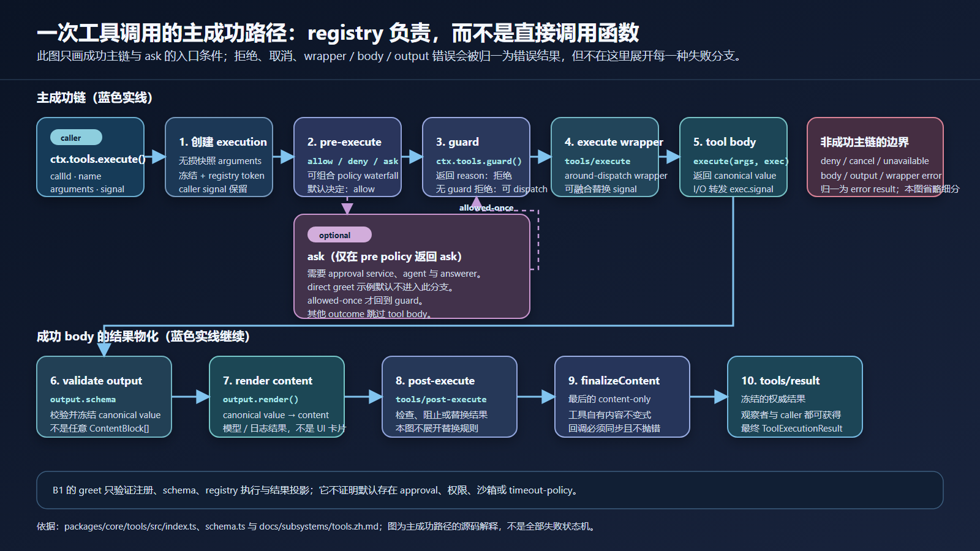Image resolution: width=980 pixels, height=551 pixels.
Task: Click '校验并冻结 canonical value' line
Action: [105, 415]
